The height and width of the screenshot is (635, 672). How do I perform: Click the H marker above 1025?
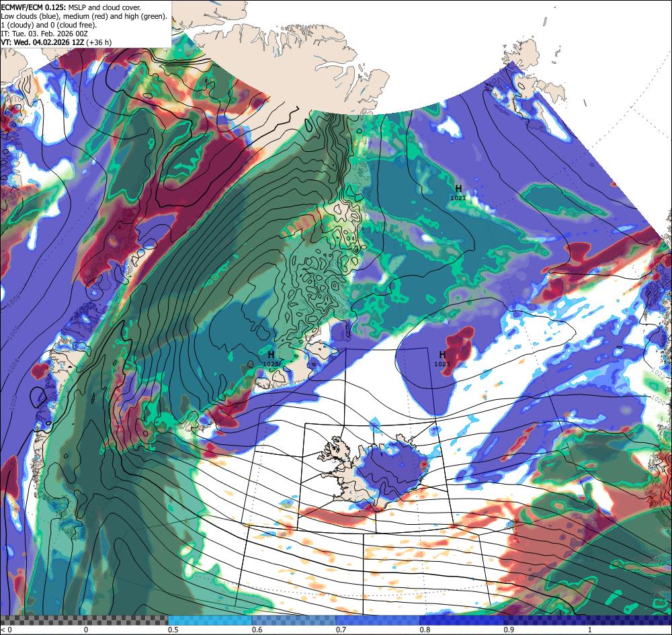coord(271,355)
